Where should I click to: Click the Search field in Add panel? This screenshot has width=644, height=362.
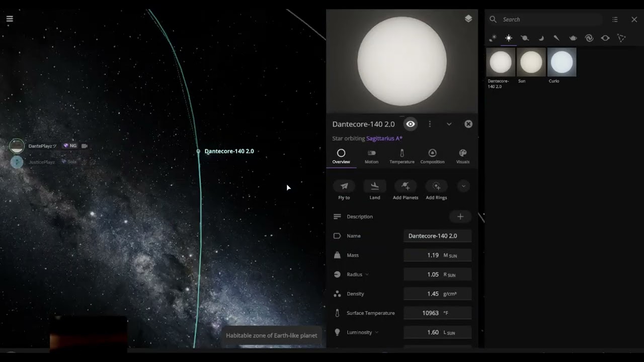(x=552, y=20)
